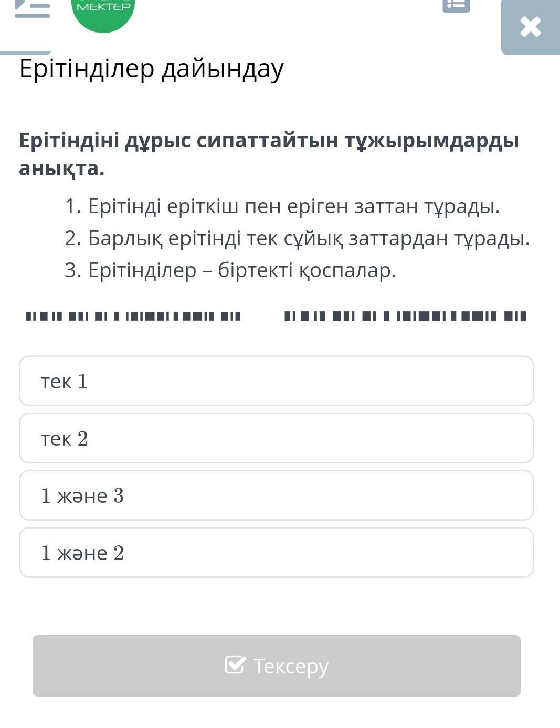
Task: Submit the answer with the Тексеру button
Action: pos(277,666)
